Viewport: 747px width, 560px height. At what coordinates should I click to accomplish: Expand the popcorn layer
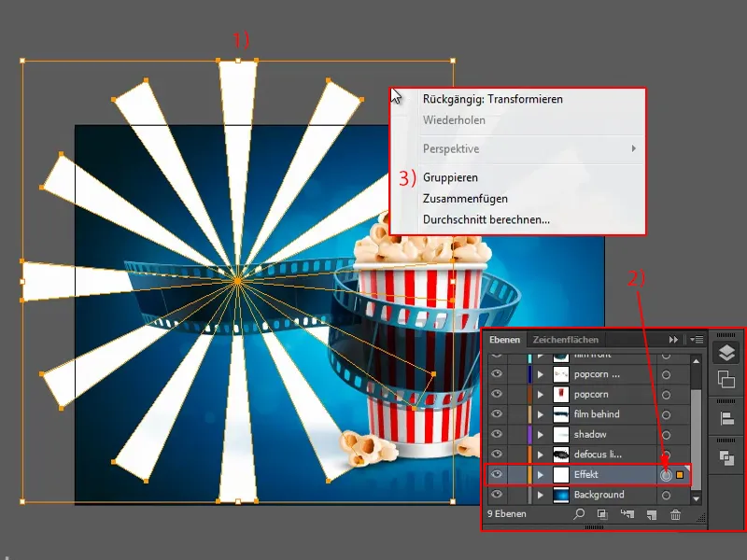(x=541, y=395)
